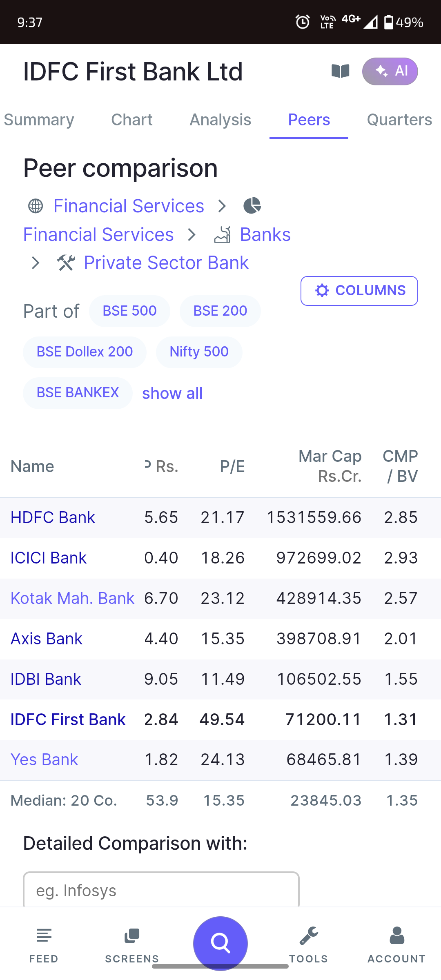Select the Chart tab
This screenshot has height=980, width=441.
132,120
